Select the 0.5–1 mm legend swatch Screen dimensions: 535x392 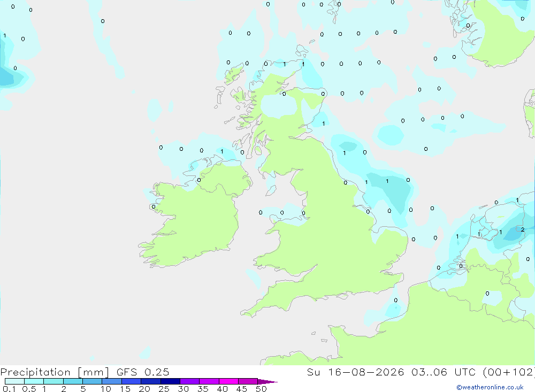(34, 381)
